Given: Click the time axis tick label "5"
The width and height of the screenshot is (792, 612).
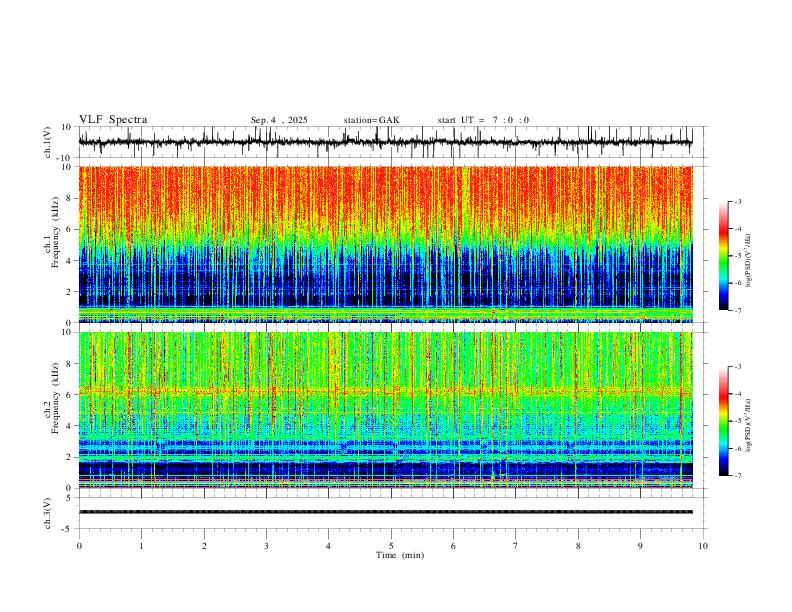Looking at the screenshot, I should click(391, 546).
